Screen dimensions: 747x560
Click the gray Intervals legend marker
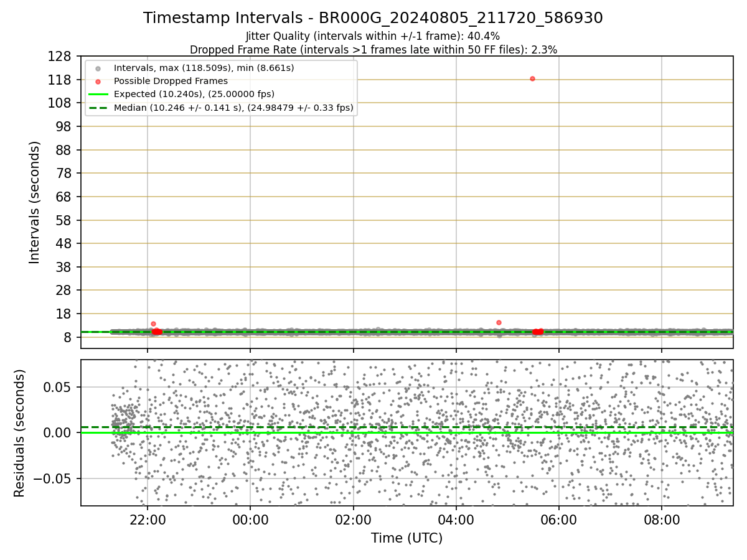coord(98,68)
